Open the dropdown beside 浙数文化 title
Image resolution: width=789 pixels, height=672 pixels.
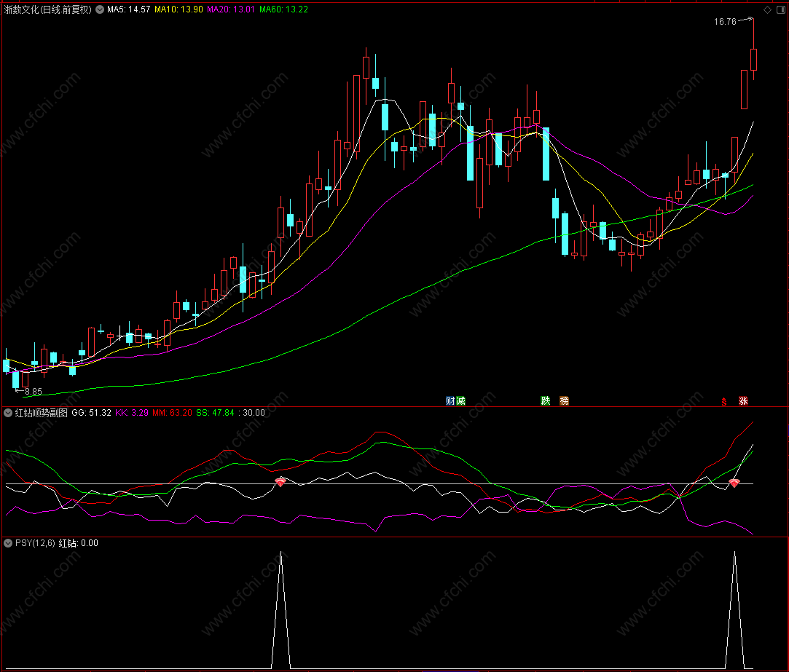tap(100, 9)
